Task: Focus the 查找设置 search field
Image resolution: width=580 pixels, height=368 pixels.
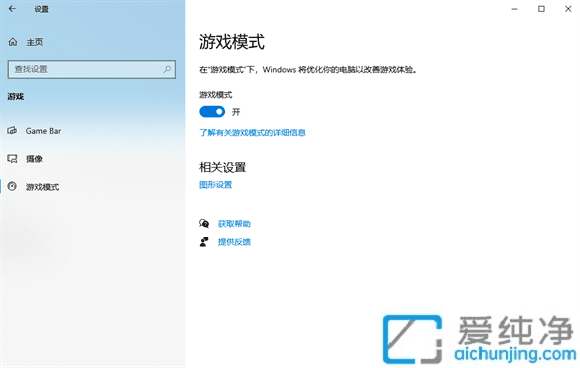Action: coord(91,69)
